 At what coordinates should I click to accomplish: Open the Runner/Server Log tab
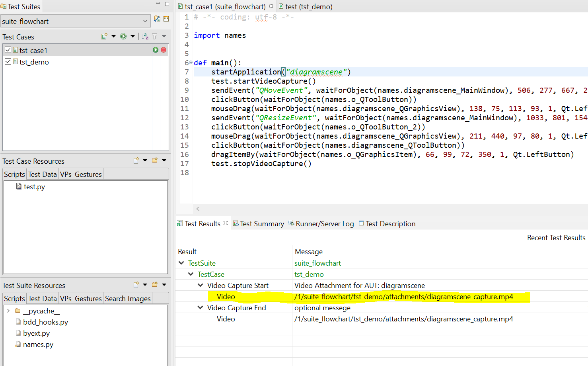pos(324,223)
